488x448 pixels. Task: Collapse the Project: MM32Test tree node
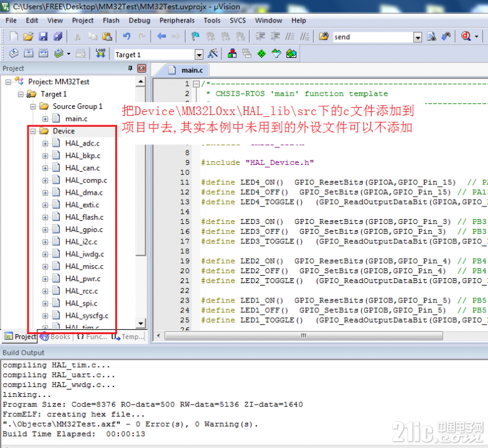[9, 82]
